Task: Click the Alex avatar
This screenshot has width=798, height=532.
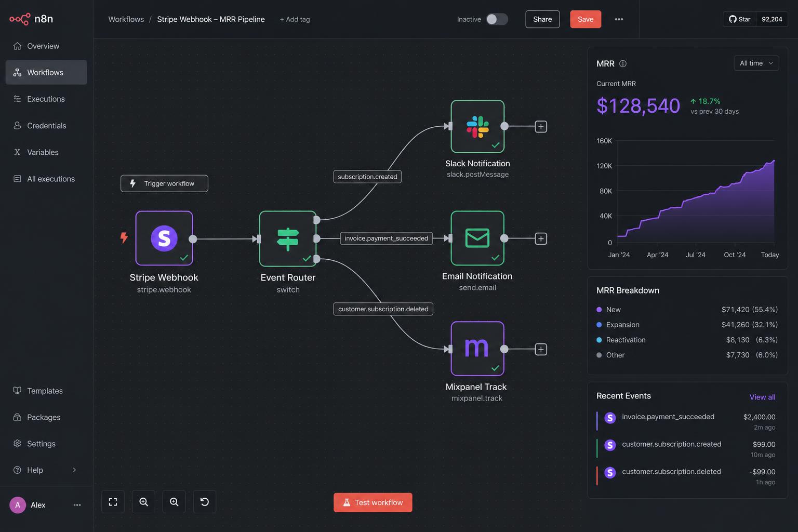Action: coord(18,505)
